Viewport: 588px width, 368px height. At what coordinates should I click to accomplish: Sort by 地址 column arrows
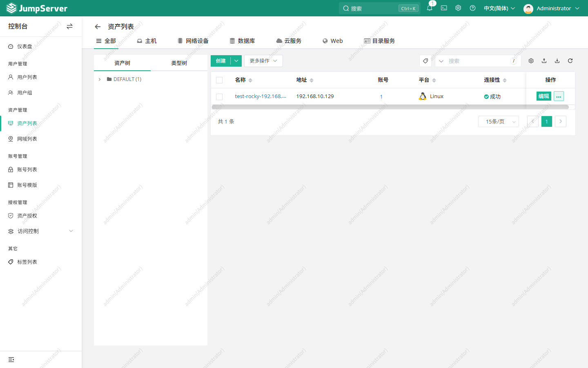tap(312, 80)
